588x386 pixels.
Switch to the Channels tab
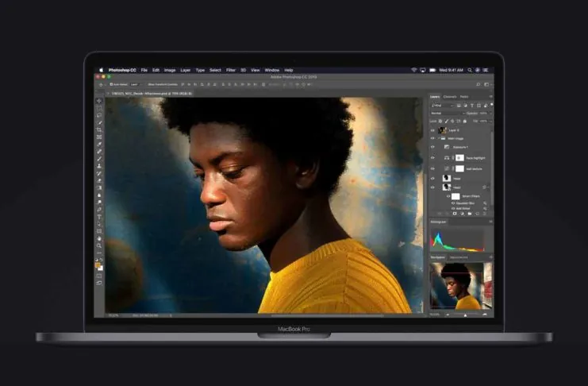[x=450, y=97]
